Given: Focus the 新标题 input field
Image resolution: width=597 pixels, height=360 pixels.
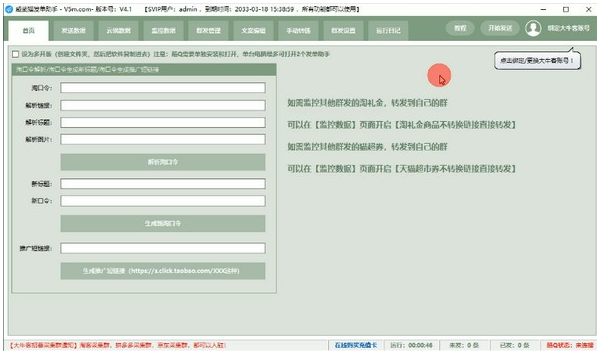Looking at the screenshot, I should pos(163,184).
